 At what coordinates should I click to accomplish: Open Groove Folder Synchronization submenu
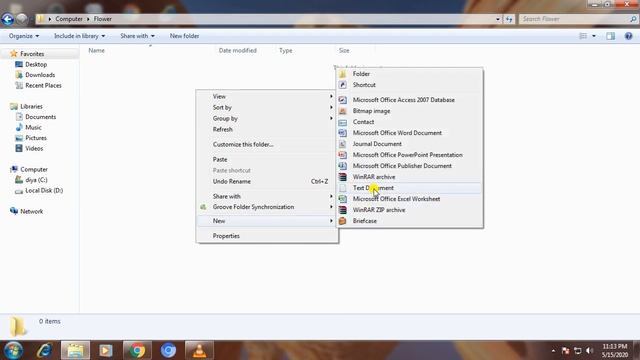click(267, 207)
